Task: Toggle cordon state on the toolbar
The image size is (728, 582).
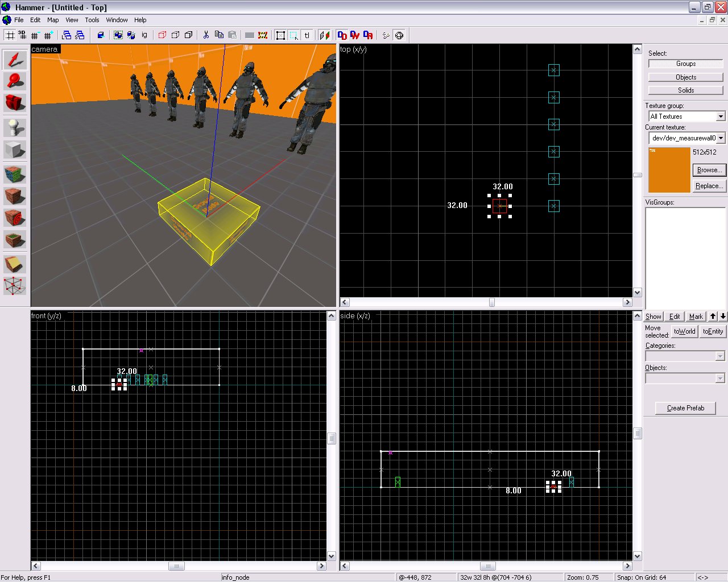Action: click(x=250, y=35)
